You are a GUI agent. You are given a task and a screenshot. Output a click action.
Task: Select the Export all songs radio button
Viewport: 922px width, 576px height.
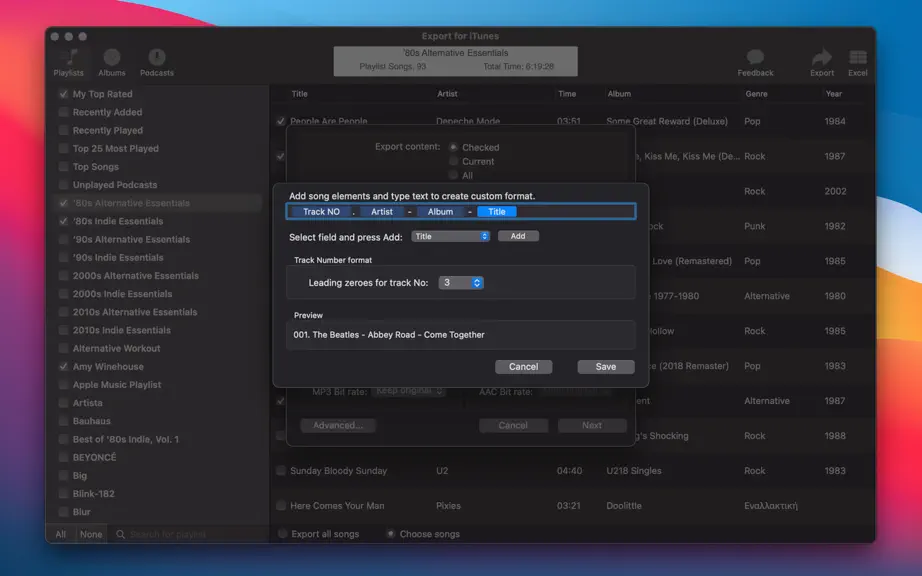click(x=283, y=534)
